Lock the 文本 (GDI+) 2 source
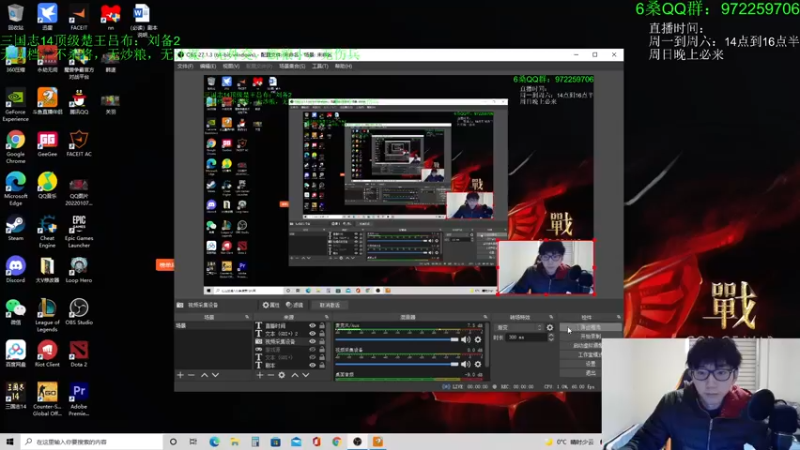This screenshot has width=800, height=450. (x=322, y=334)
